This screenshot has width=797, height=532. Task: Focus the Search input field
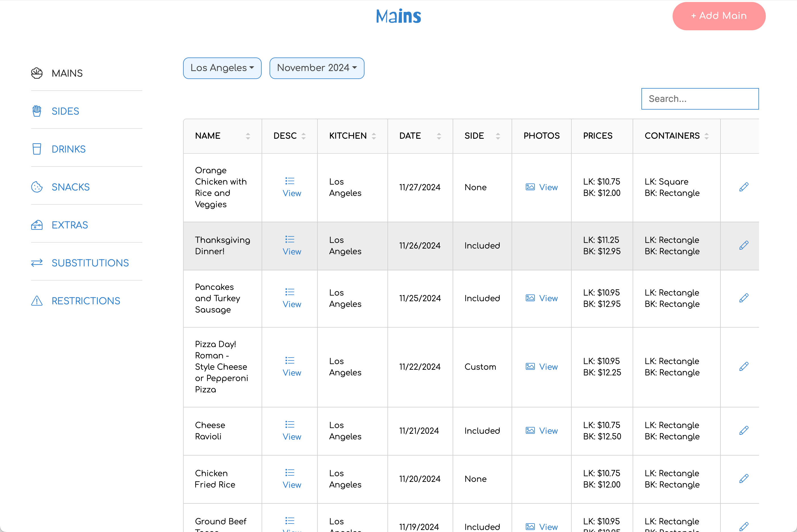coord(700,99)
